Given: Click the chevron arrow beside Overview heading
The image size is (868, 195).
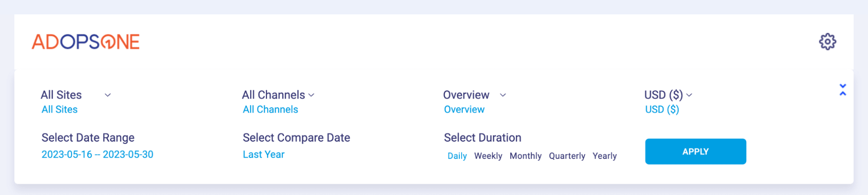Looking at the screenshot, I should click(503, 95).
